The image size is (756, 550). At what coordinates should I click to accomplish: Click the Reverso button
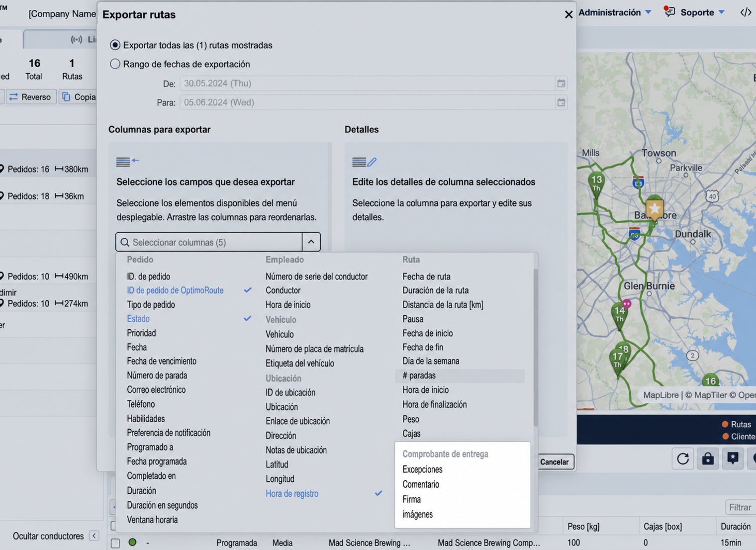point(30,97)
